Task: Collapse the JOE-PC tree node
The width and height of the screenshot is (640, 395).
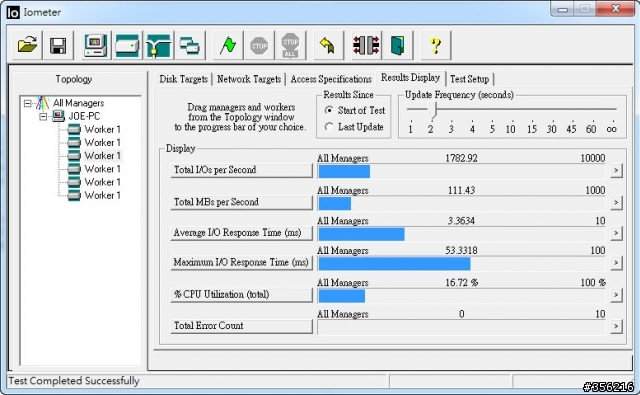Action: (x=43, y=117)
